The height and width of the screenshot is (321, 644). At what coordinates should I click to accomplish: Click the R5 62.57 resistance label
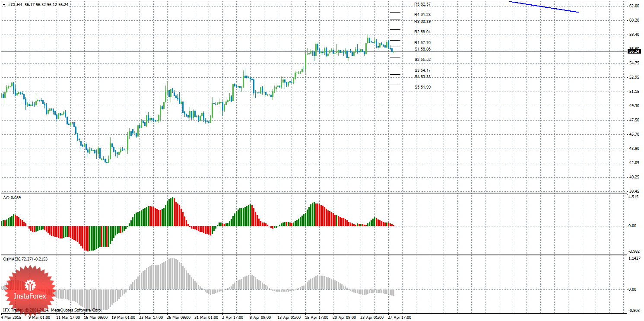click(x=422, y=4)
